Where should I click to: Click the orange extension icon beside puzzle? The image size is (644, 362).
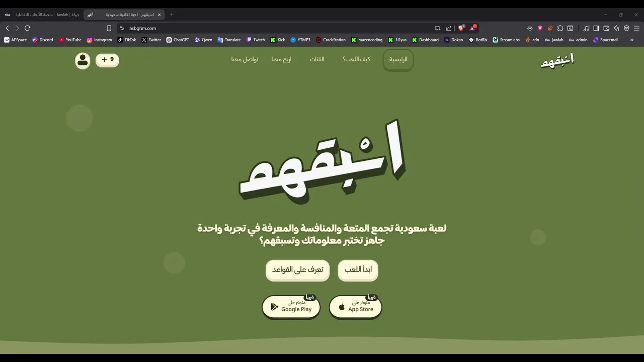550,28
